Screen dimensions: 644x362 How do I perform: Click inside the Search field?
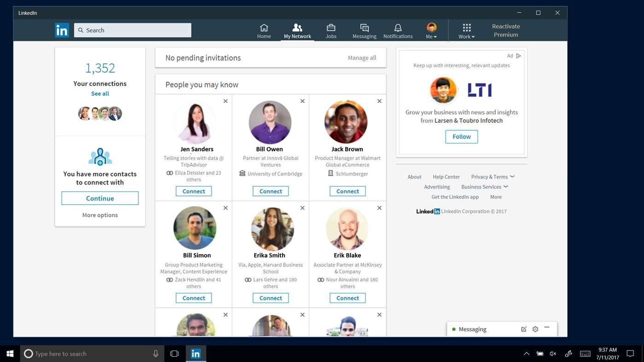(x=133, y=29)
